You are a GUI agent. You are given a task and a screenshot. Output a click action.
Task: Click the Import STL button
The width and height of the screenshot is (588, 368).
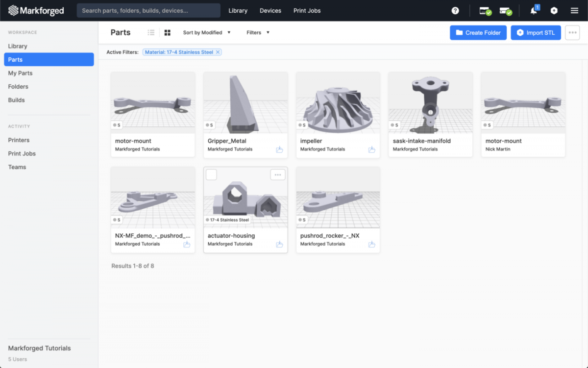coord(536,32)
